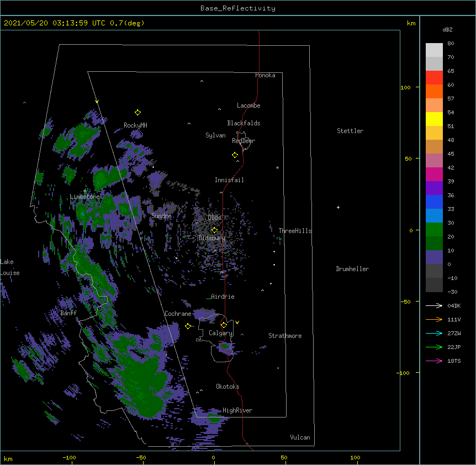Click the Drumheller label
Screen dimensions: 476x465
(352, 269)
